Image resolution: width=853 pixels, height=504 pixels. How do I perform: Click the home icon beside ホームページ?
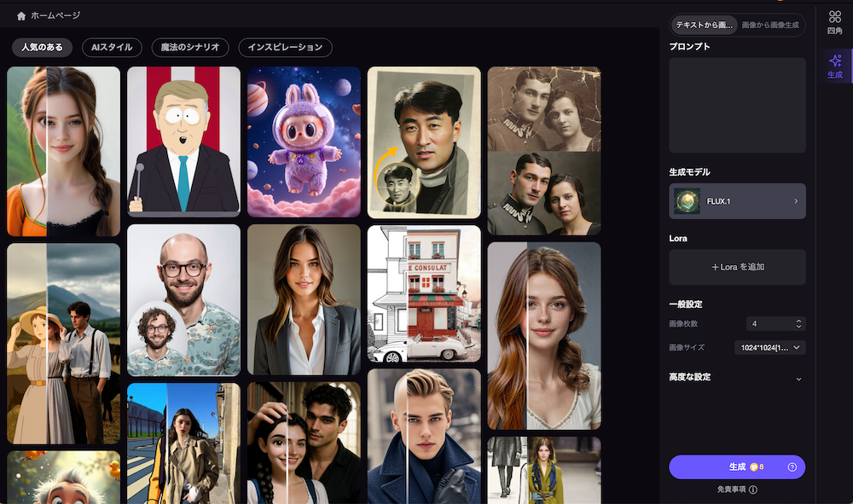[21, 16]
